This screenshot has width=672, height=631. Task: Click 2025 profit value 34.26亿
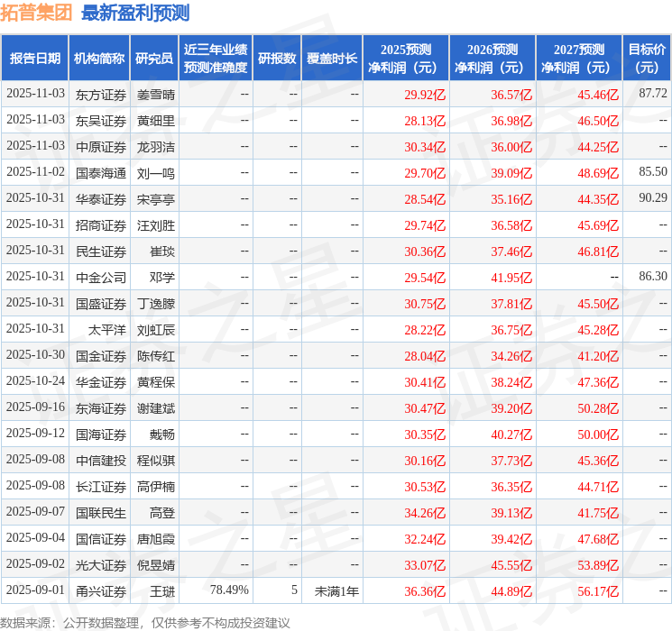(x=425, y=513)
